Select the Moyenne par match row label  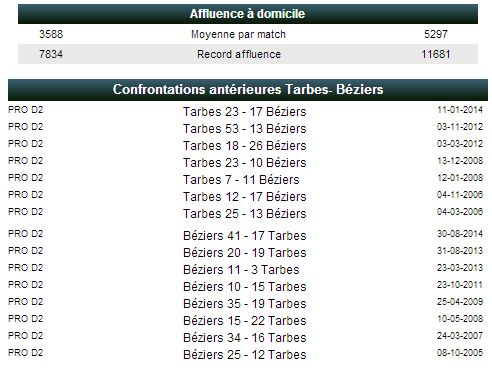238,34
